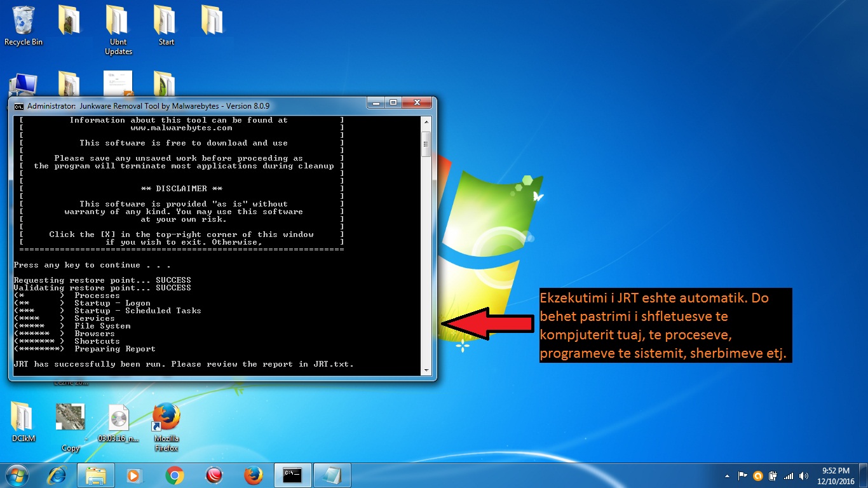Click 'JRT has successfully been run' line

[x=184, y=364]
